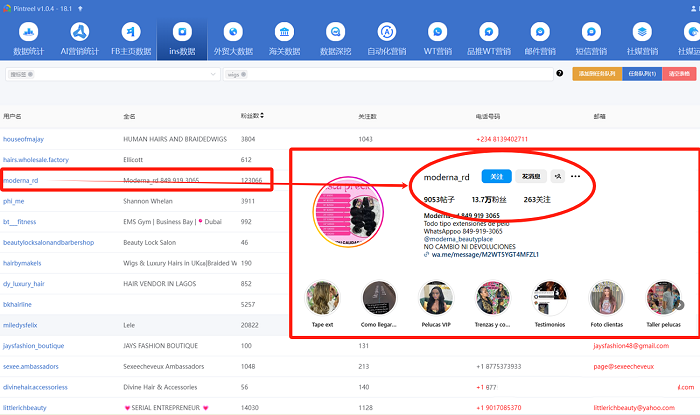700x415 pixels.
Task: Click the blue 关注 button on moderna_rd profile
Action: pos(496,177)
